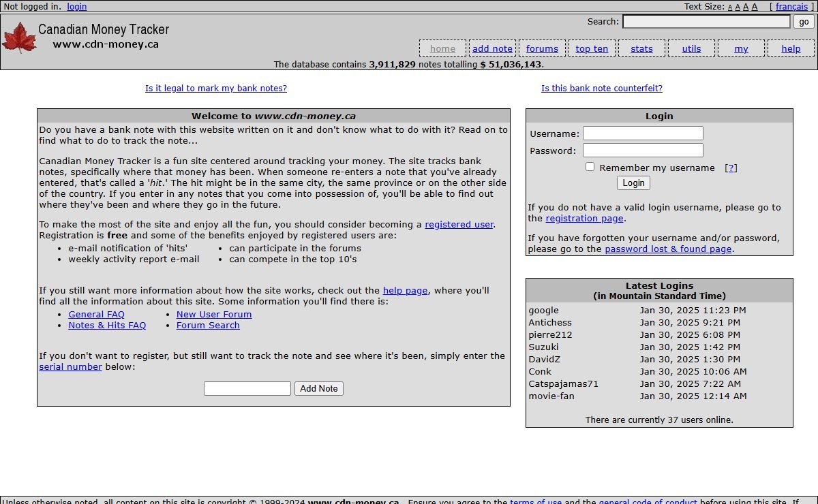Open 'Is it legal to mark my bank notes?'
818x504 pixels.
216,88
